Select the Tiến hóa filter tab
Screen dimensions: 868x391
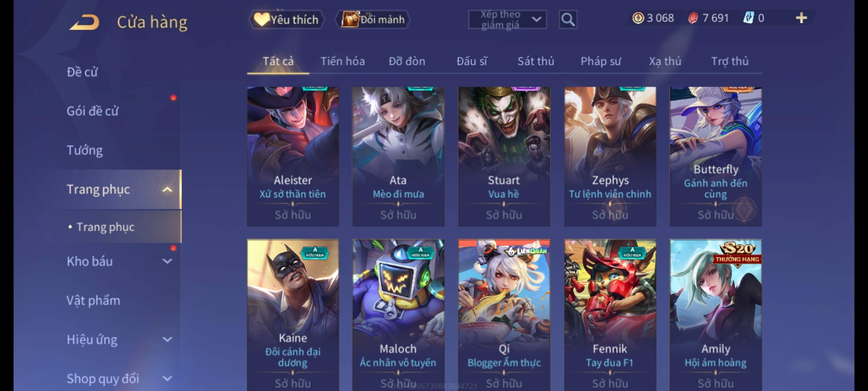tap(342, 61)
